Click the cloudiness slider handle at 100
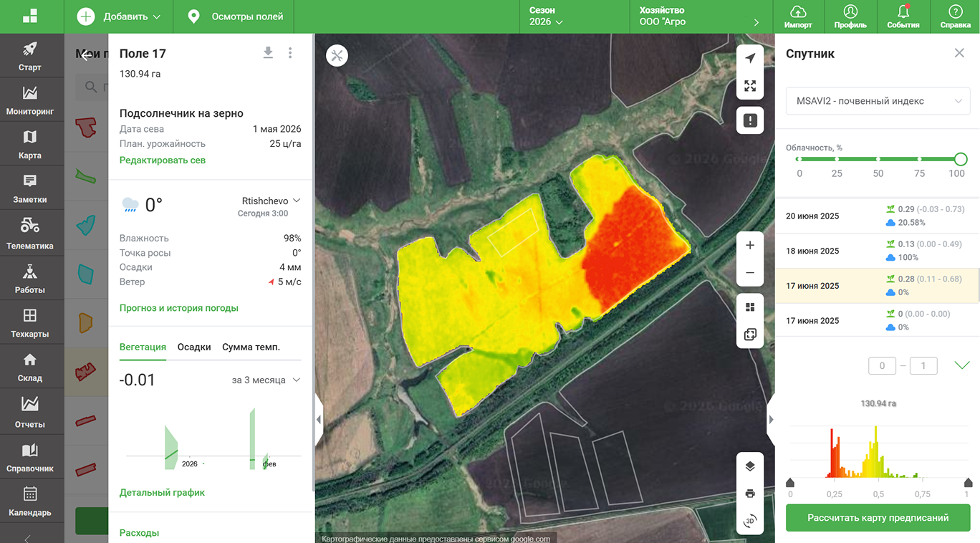The height and width of the screenshot is (543, 980). point(961,159)
